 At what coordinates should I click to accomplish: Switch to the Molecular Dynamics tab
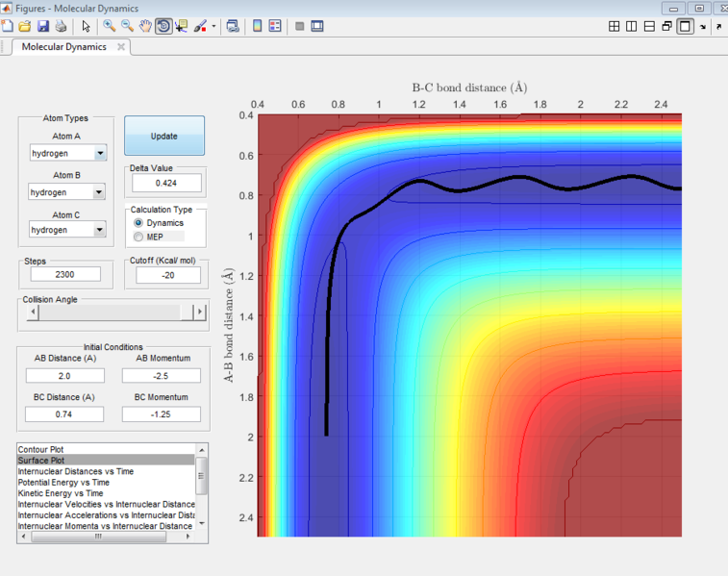pyautogui.click(x=64, y=46)
